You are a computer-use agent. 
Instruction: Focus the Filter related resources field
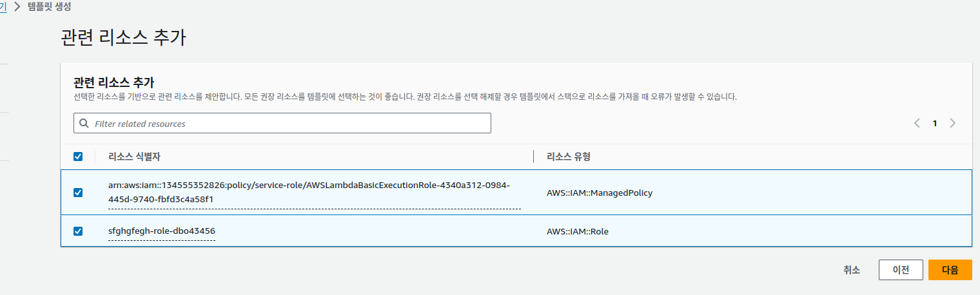(290, 123)
